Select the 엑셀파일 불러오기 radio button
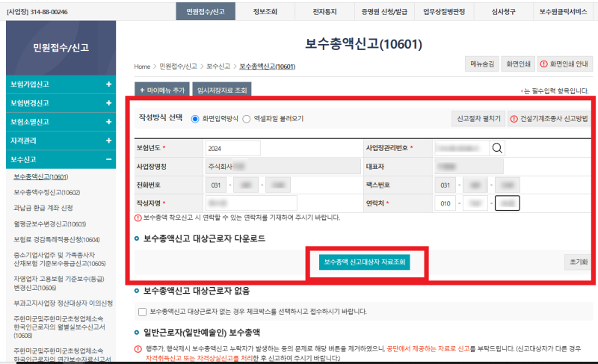The height and width of the screenshot is (364, 598). (x=247, y=119)
